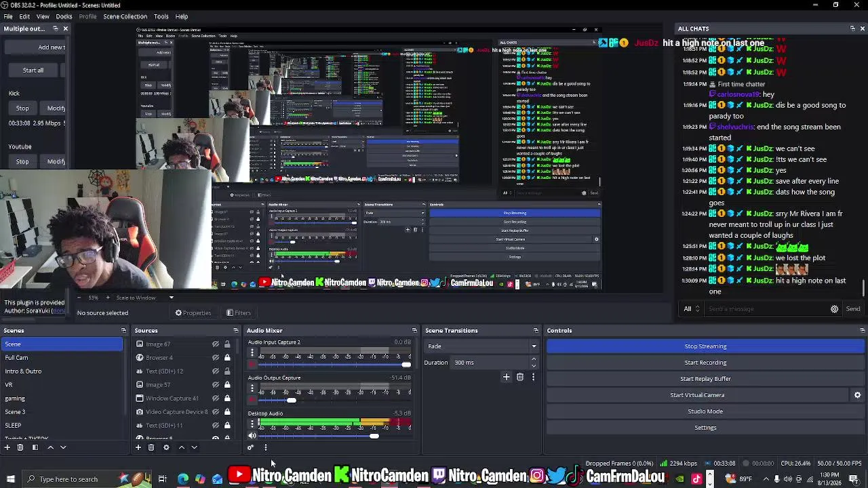Move the selected scene up
Image resolution: width=868 pixels, height=488 pixels.
click(50, 447)
